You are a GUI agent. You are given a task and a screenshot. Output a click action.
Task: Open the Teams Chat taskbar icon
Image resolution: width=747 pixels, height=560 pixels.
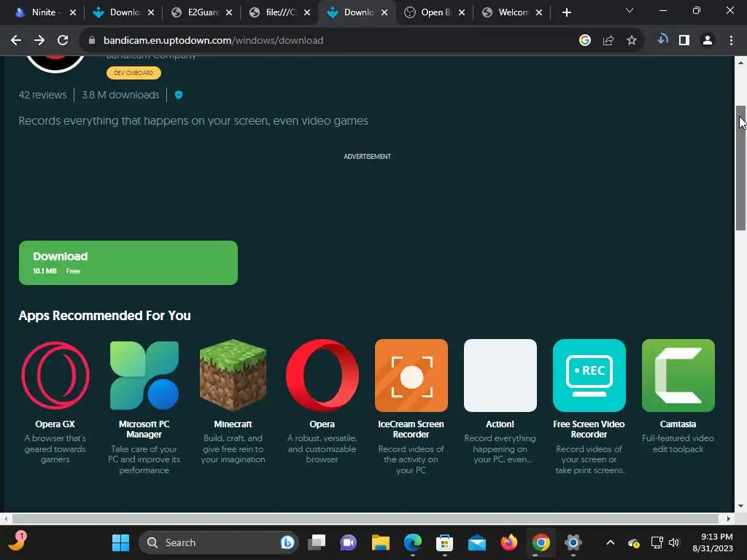coord(348,542)
